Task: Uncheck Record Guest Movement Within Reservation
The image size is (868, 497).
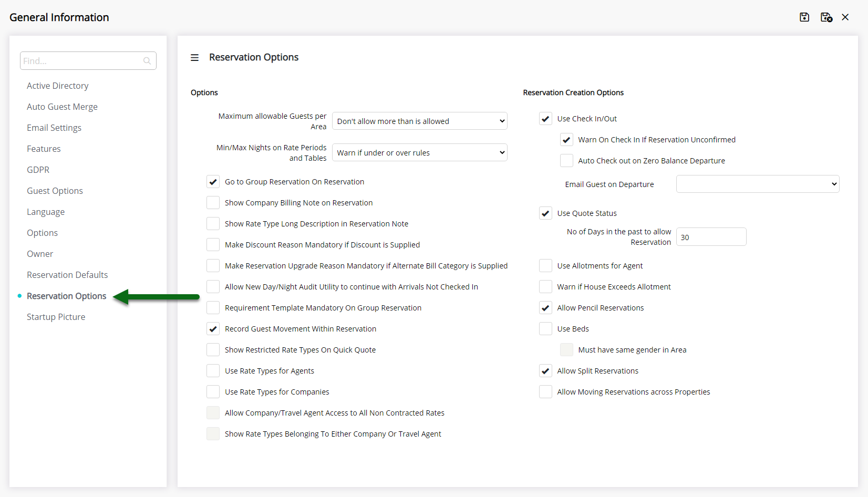Action: 213,329
